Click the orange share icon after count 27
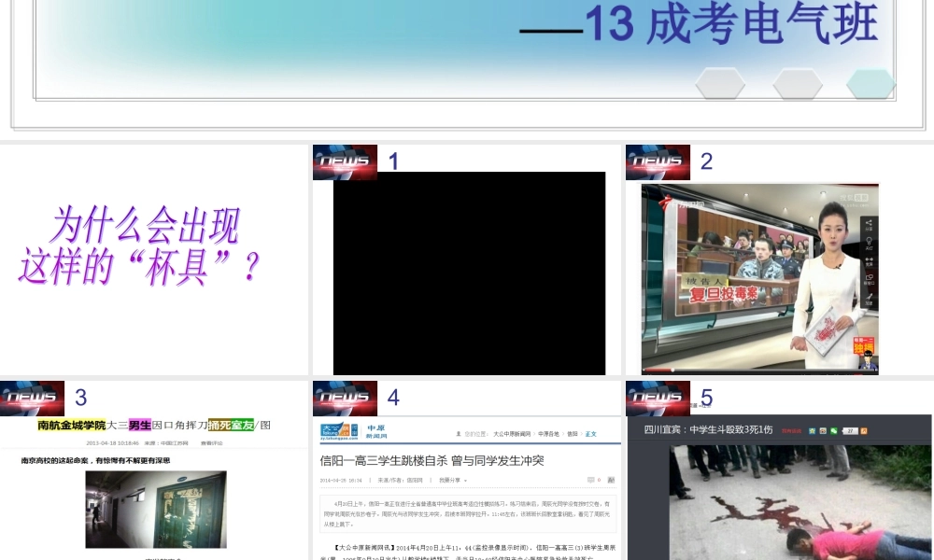This screenshot has width=934, height=560. tap(864, 431)
